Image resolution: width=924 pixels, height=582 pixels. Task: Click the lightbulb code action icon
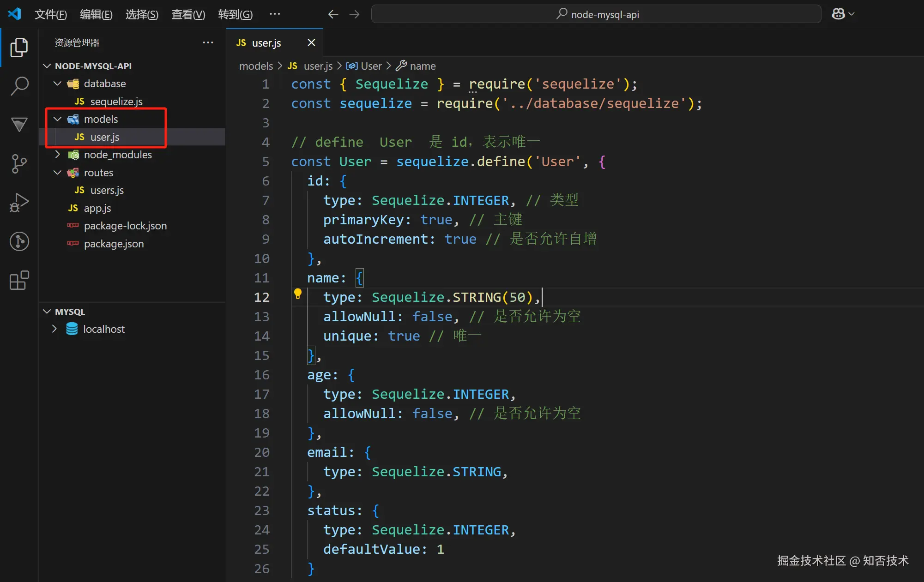(298, 294)
